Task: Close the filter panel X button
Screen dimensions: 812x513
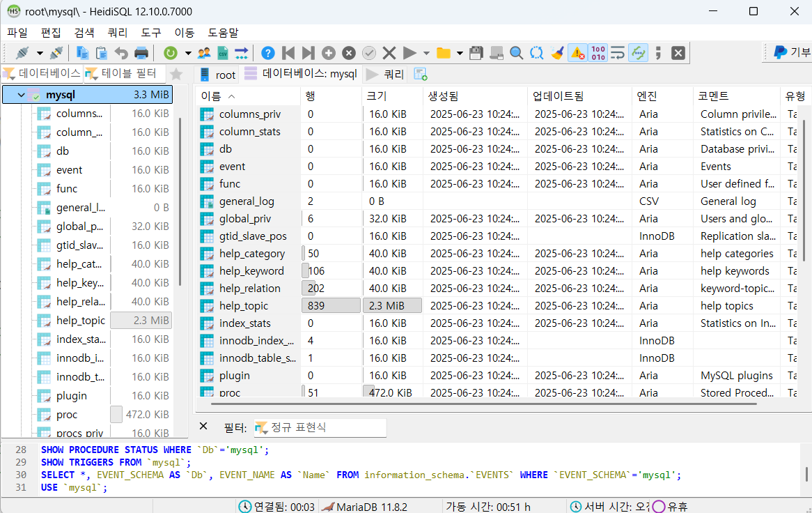Action: (203, 426)
